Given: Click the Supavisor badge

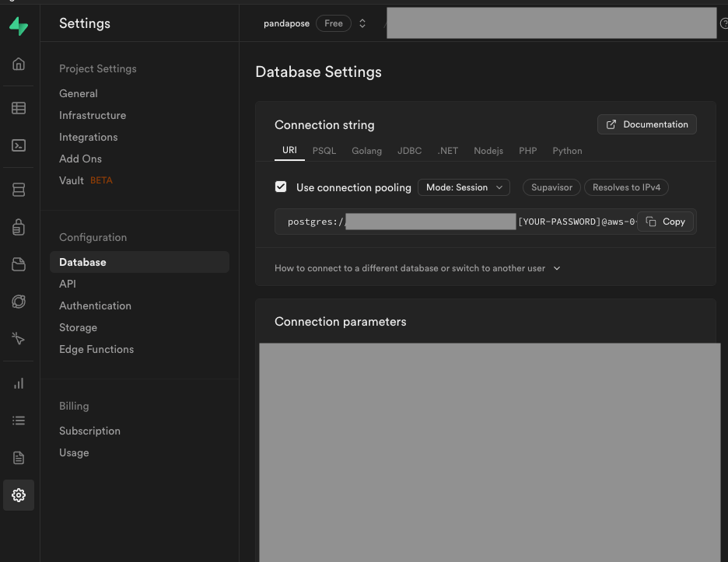Looking at the screenshot, I should pos(551,187).
